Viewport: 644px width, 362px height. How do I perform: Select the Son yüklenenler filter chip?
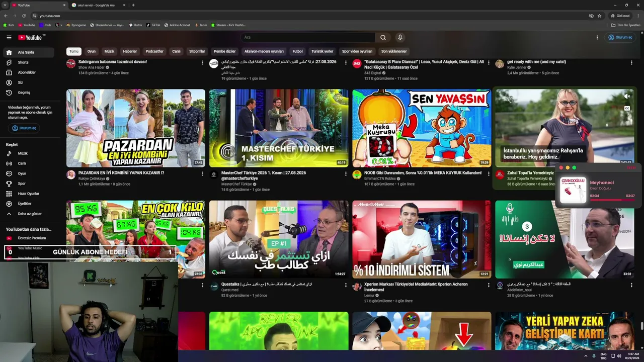point(394,51)
